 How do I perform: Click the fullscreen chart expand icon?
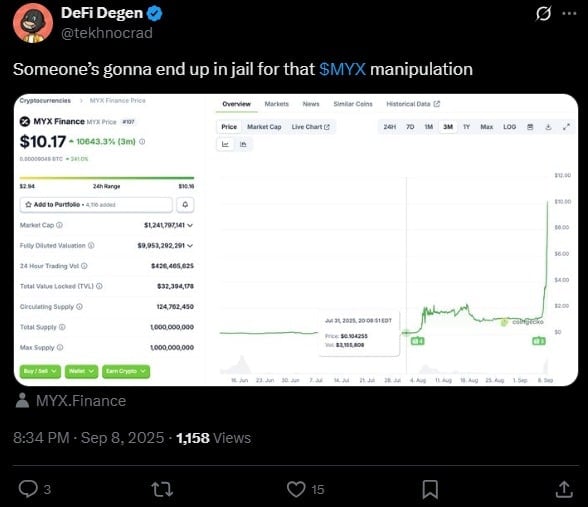566,127
